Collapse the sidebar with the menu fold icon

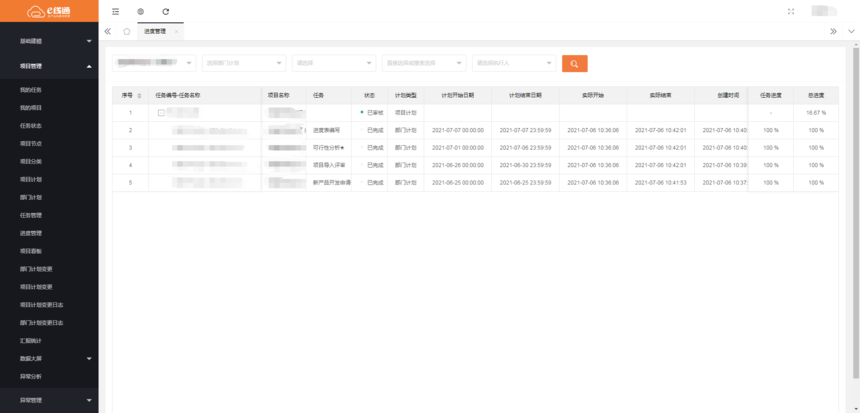tap(116, 11)
